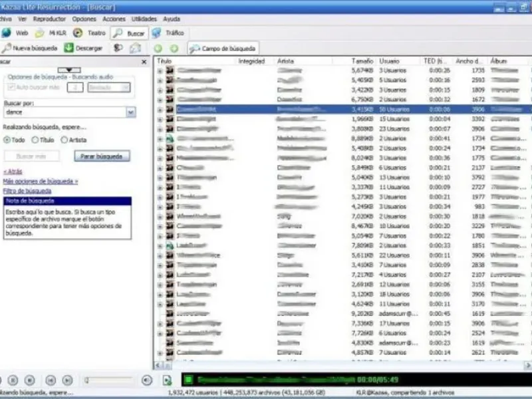Toggle Auto buscar más checkbox

point(11,87)
